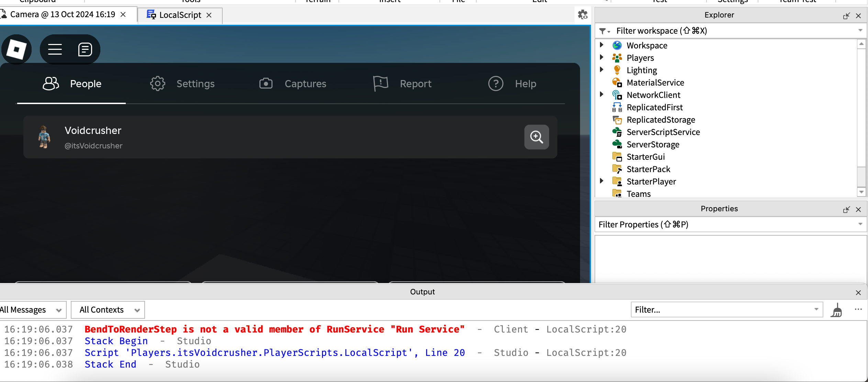Screen dimensions: 868x382
Task: Open Output panel more options ellipsis
Action: 858,309
